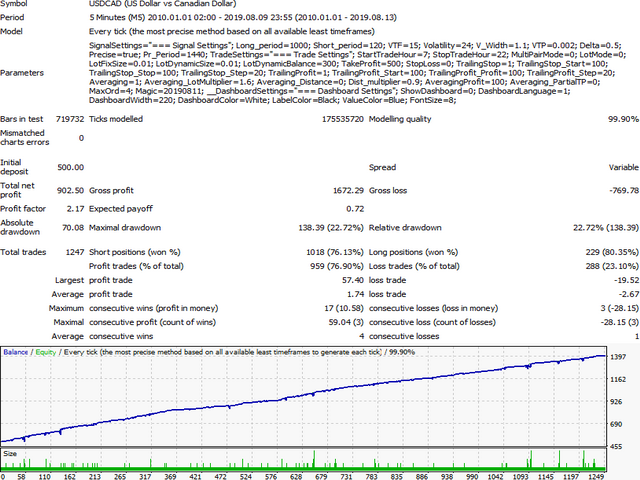
Task: Click Maximal consecutive loss value -28.15 (3)
Action: tap(620, 322)
